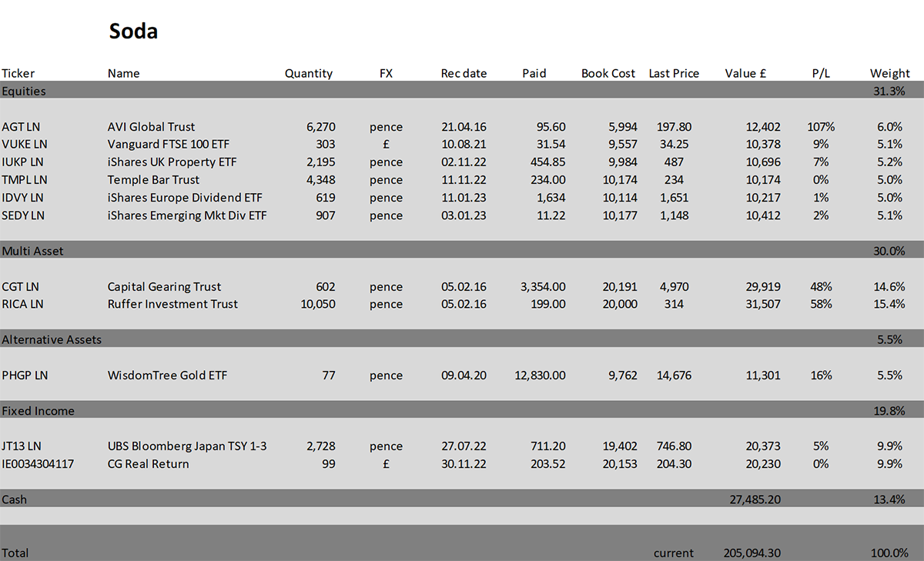924x561 pixels.
Task: Select UBS Bloomberg Japan TSY 1-3 name
Action: point(187,446)
